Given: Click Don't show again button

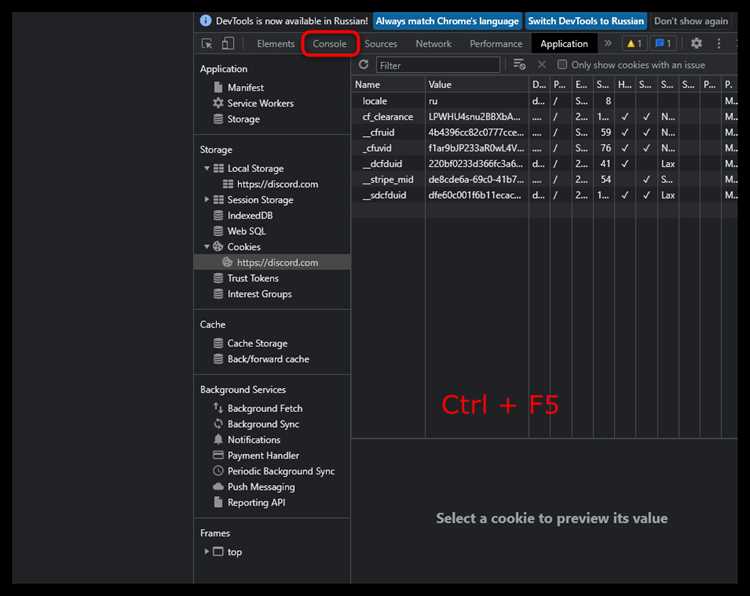Looking at the screenshot, I should click(691, 21).
